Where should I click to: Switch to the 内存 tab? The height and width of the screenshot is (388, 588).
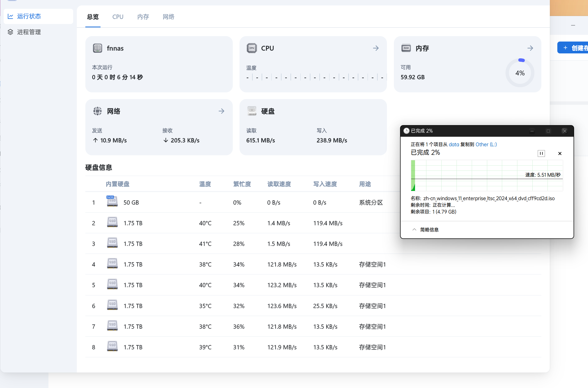tap(143, 17)
